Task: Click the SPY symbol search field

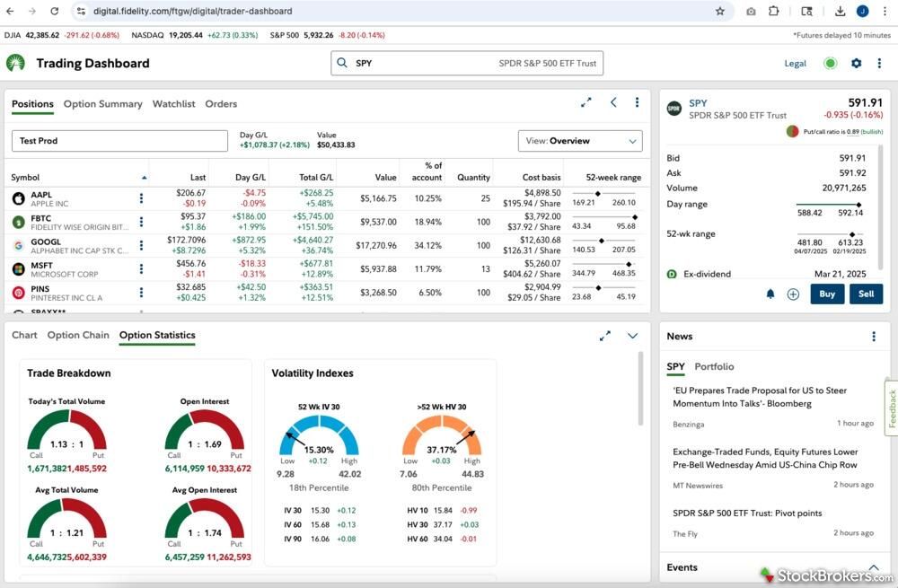Action: pyautogui.click(x=467, y=64)
